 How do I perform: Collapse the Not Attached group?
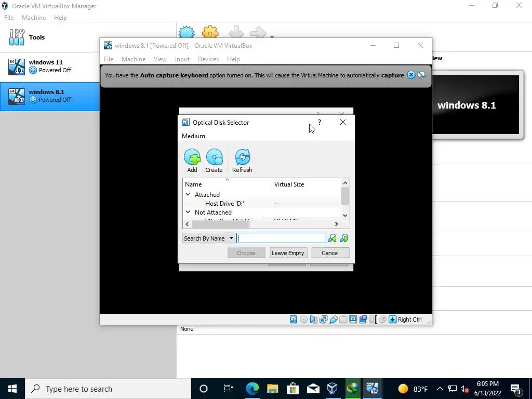click(x=188, y=212)
